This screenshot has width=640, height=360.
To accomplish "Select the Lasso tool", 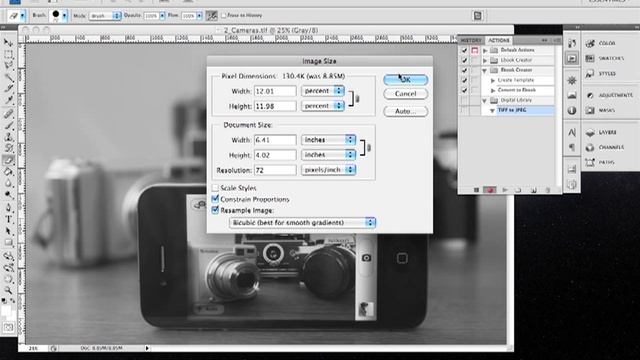I will (8, 66).
